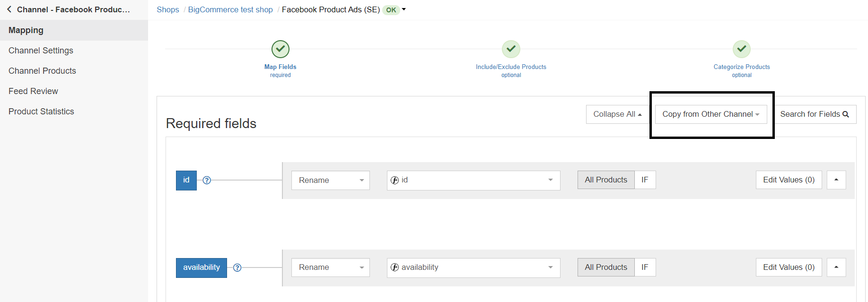Open Search for Fields
The image size is (868, 302).
click(815, 114)
